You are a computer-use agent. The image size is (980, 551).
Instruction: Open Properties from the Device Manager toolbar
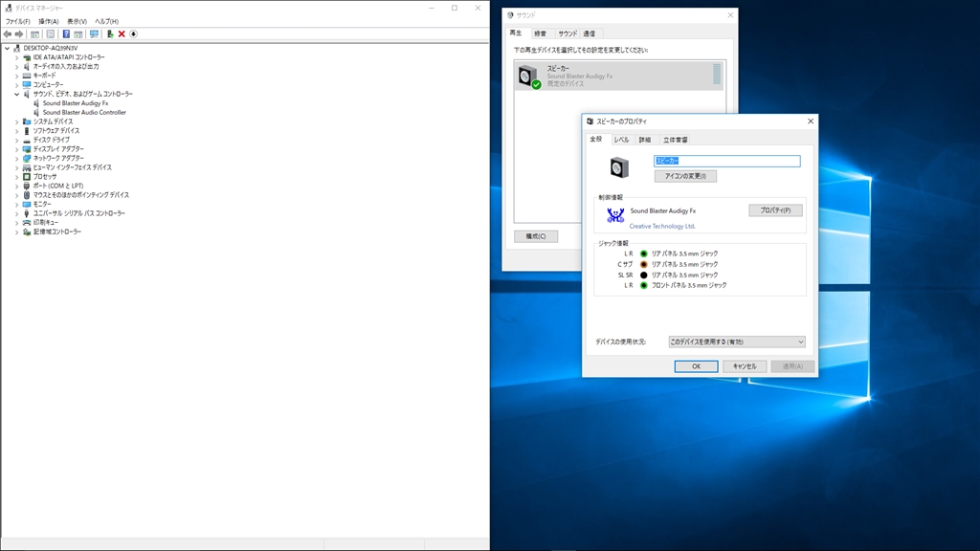(51, 34)
